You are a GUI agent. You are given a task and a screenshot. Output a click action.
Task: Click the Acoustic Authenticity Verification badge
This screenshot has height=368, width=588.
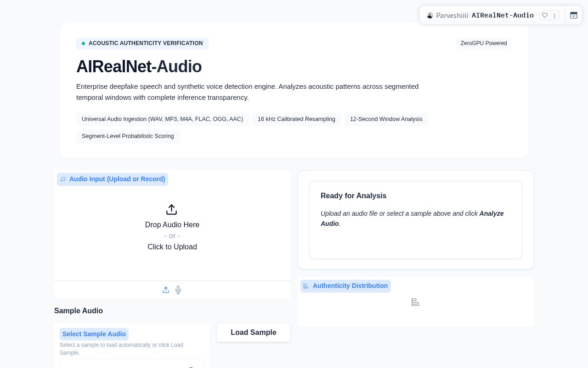tap(142, 43)
